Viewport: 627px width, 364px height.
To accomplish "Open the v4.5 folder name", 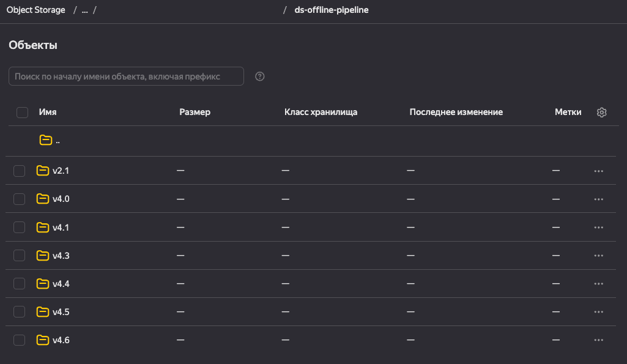I will [61, 312].
